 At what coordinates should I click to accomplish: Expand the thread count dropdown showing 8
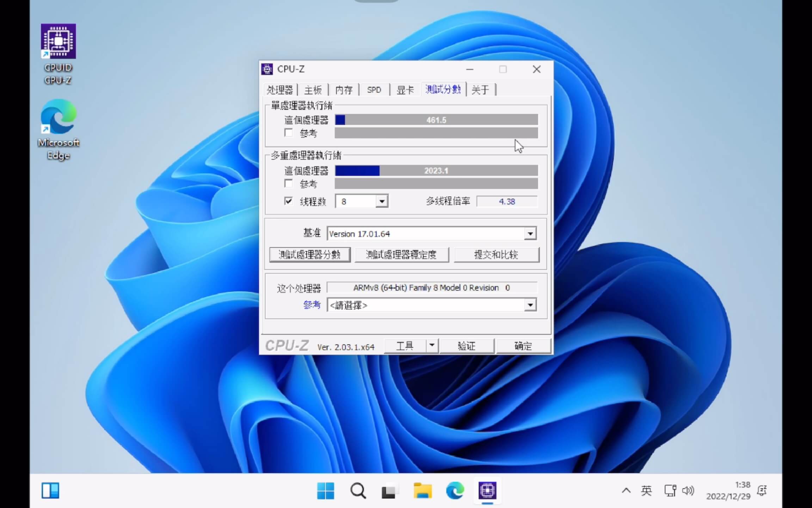(x=382, y=201)
